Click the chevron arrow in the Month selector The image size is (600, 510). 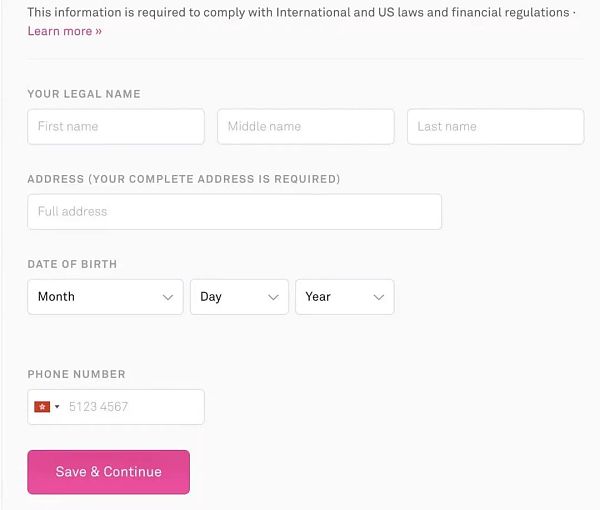[x=168, y=297]
